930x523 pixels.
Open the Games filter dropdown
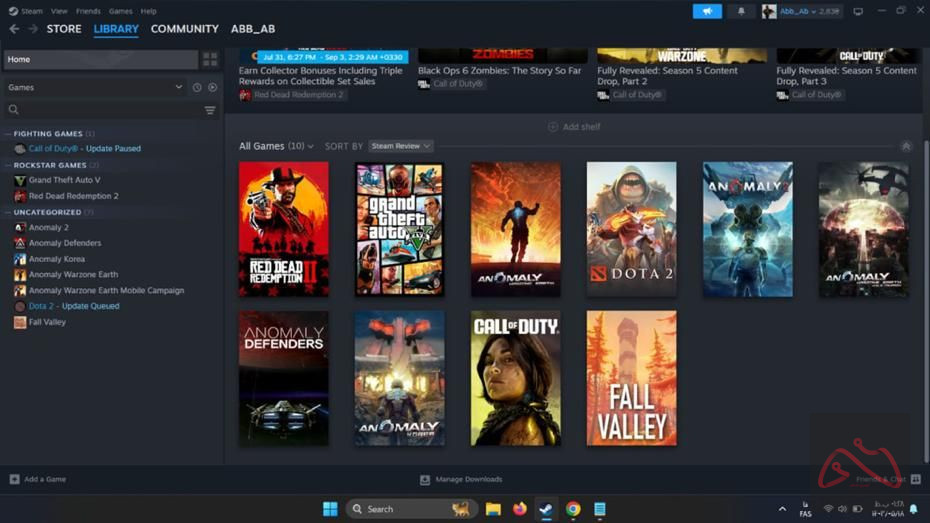pos(95,87)
